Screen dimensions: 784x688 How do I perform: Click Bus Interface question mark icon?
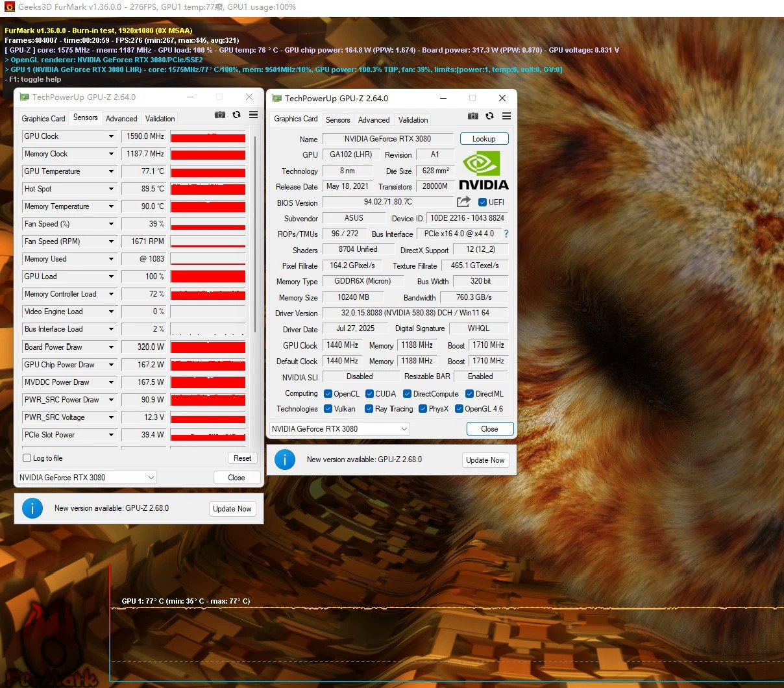click(x=506, y=234)
